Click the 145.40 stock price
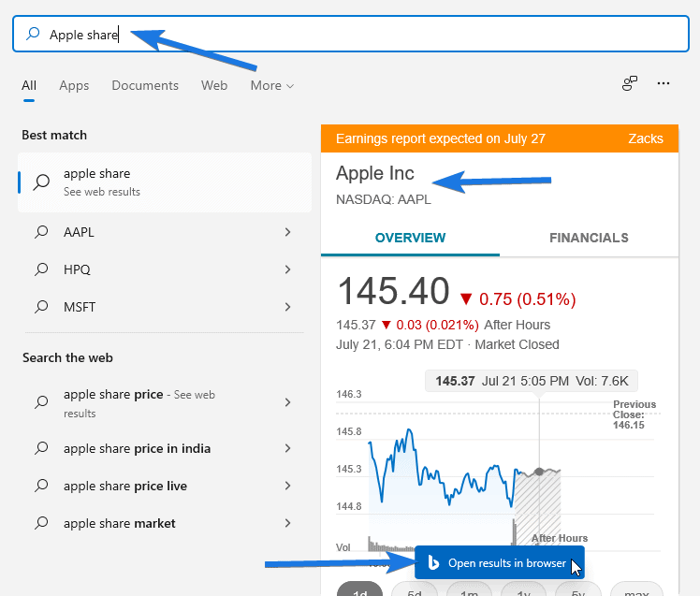 [x=393, y=291]
